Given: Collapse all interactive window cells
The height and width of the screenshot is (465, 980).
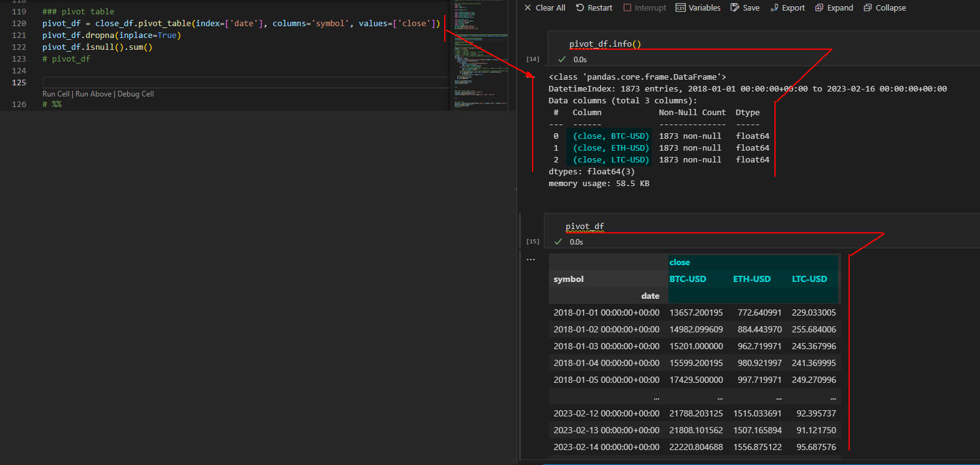Looking at the screenshot, I should point(885,7).
